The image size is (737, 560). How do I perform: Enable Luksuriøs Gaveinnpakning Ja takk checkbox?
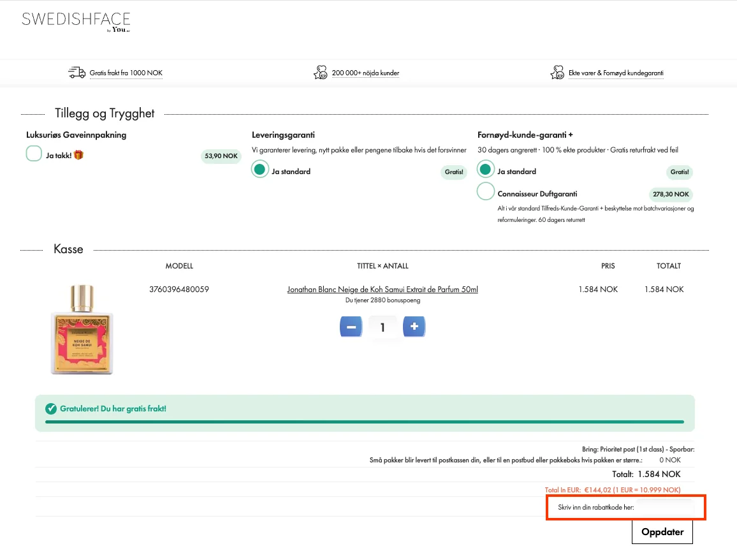(34, 153)
